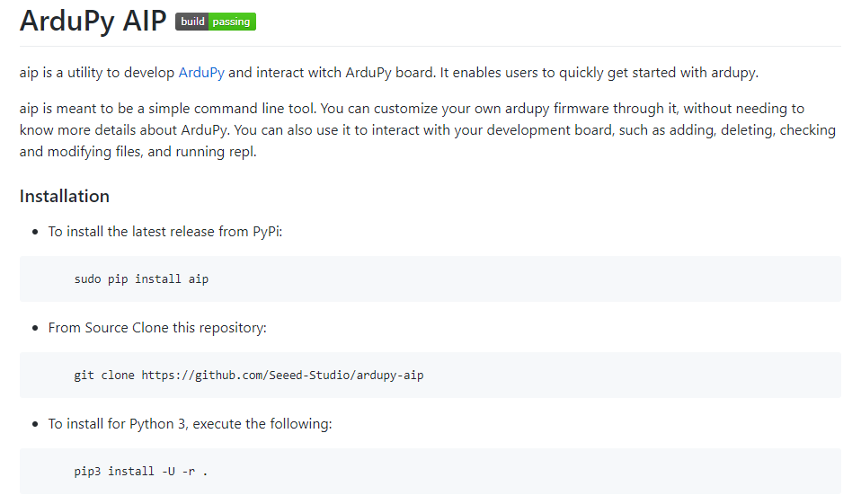Click the "From Source Clone this repository" line
Viewport: 861px width, 504px height.
pos(157,328)
